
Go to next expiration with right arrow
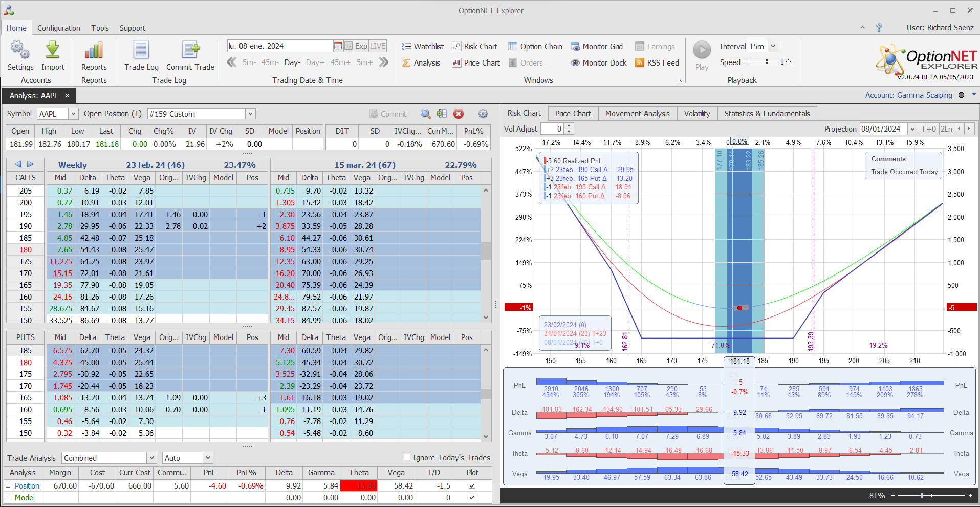point(30,164)
